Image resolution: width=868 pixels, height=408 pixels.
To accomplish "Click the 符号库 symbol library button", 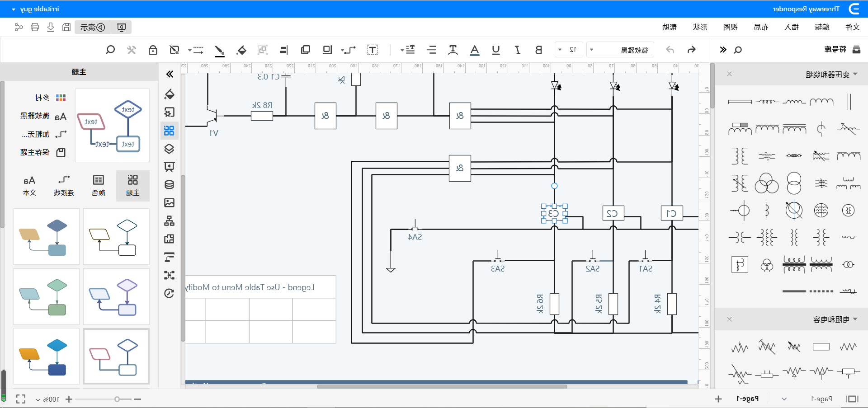I will (843, 49).
